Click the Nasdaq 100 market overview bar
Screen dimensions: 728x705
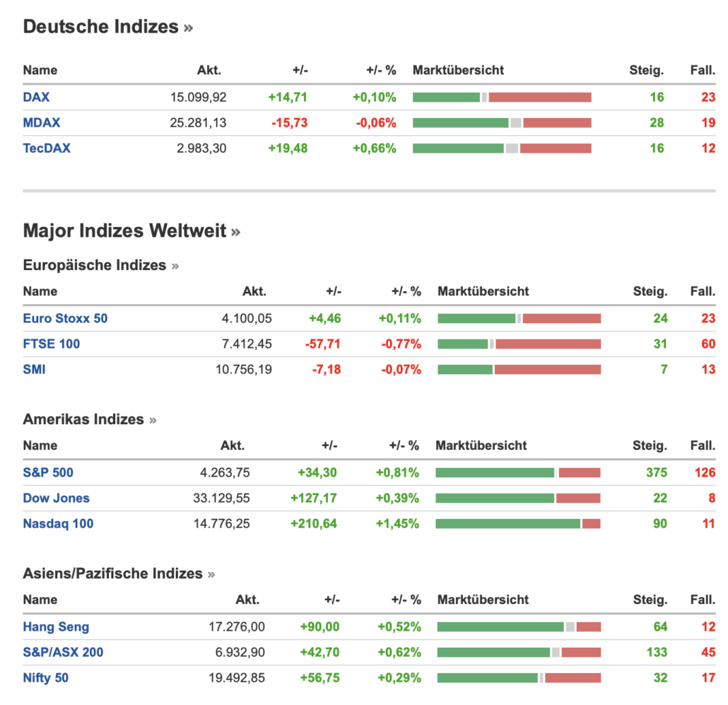pyautogui.click(x=518, y=523)
